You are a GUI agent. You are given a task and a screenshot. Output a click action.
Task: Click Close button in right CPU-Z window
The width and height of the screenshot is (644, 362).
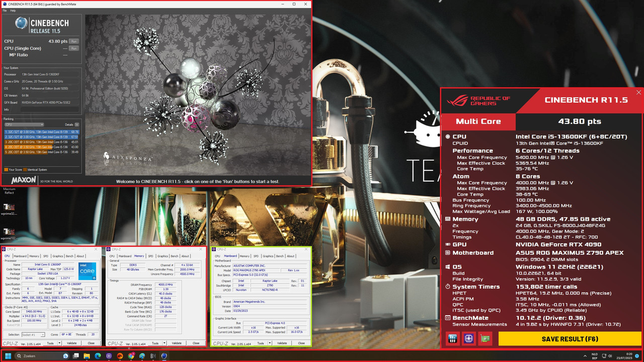pos(301,343)
